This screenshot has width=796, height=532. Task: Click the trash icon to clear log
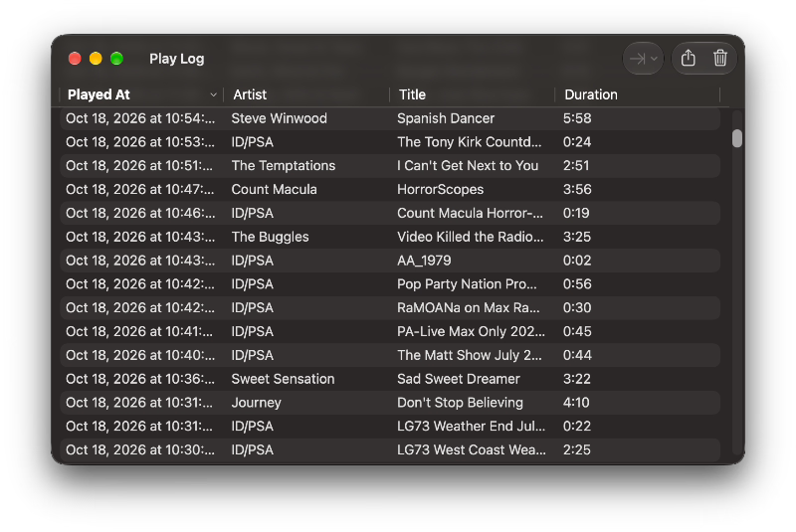(x=719, y=58)
